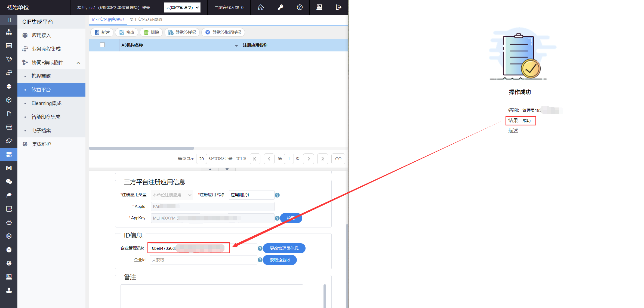Screen dimensions: 644x308
Task: Collapse the 协同+集成插件 menu group
Action: click(78, 63)
